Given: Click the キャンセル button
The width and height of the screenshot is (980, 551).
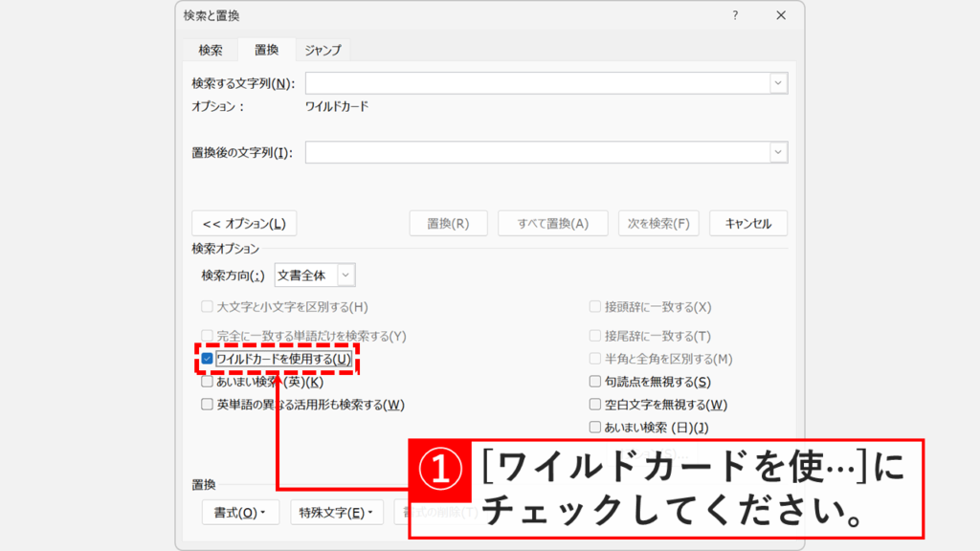Looking at the screenshot, I should (x=747, y=222).
